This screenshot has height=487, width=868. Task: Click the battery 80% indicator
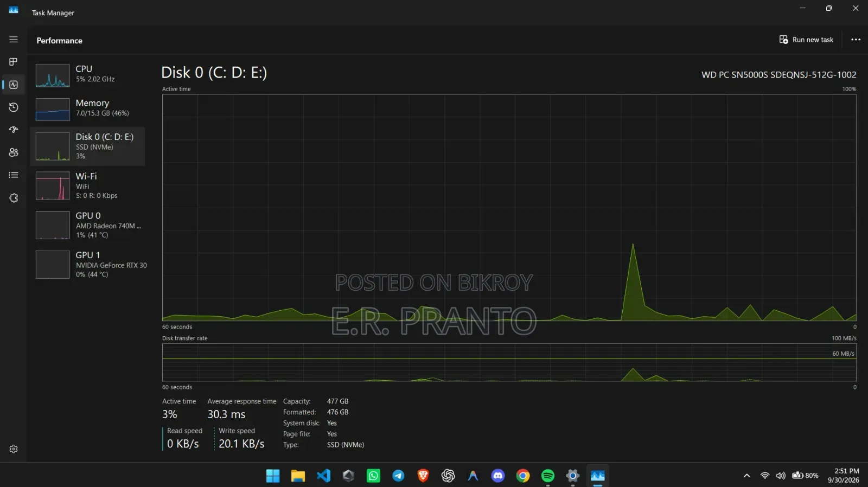click(805, 476)
